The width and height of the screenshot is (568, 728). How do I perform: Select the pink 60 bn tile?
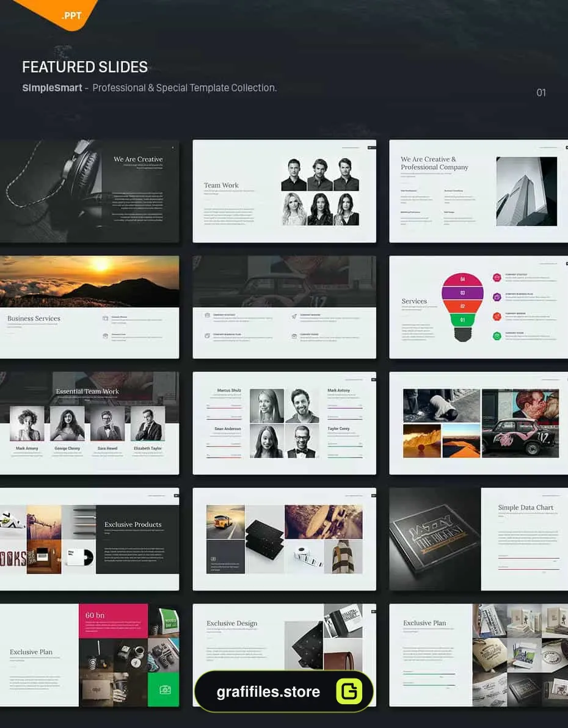pos(114,621)
